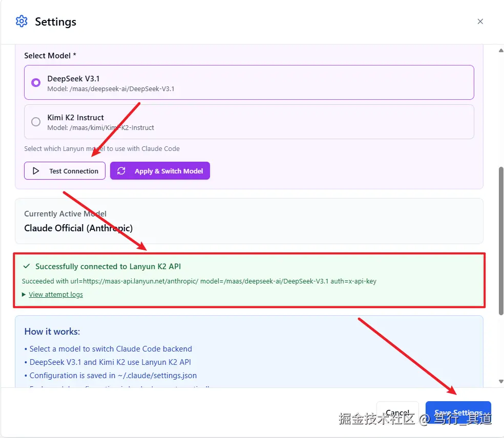Image resolution: width=504 pixels, height=438 pixels.
Task: Click the vertical scrollbar thumb
Action: click(x=501, y=241)
